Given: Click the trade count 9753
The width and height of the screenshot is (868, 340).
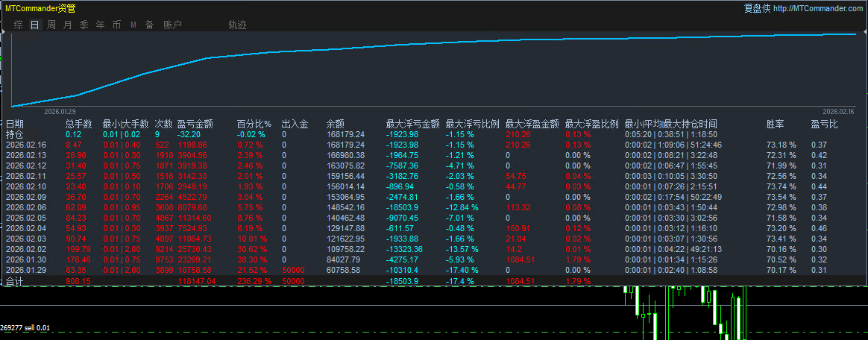Looking at the screenshot, I should (164, 260).
